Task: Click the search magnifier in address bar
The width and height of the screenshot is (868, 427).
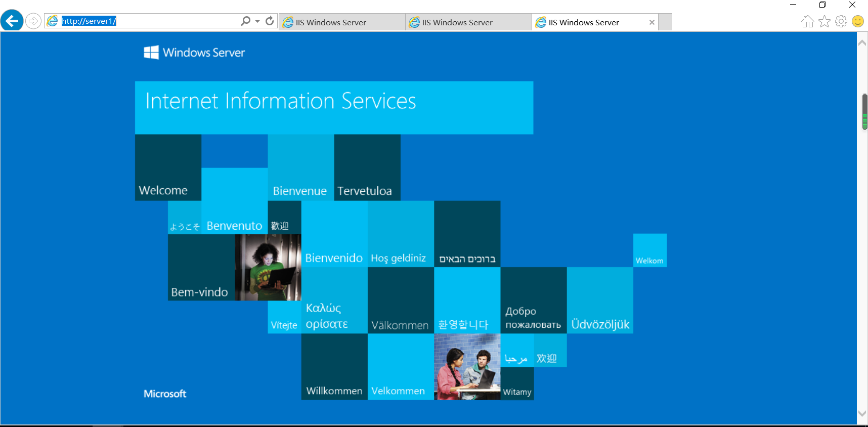Action: 245,21
